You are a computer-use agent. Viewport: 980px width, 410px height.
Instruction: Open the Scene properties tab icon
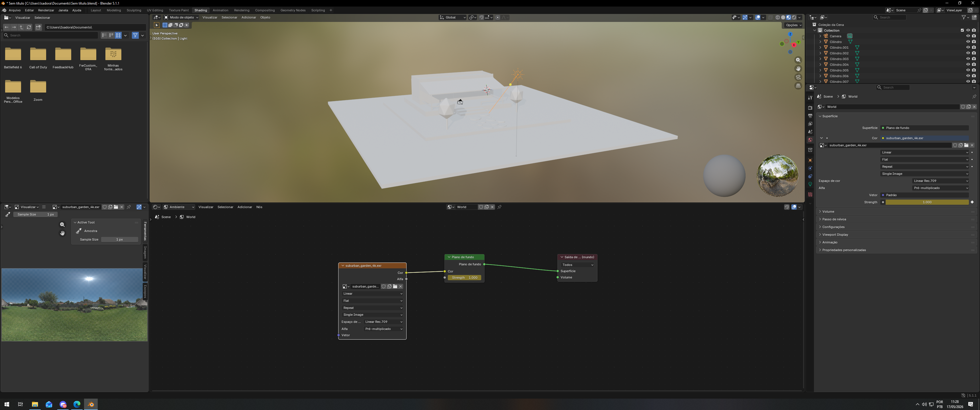pos(810,132)
